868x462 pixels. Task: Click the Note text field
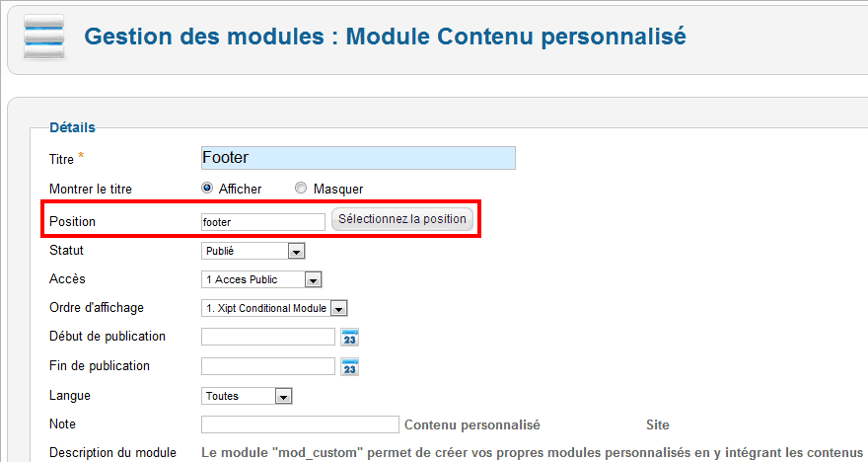tap(300, 424)
